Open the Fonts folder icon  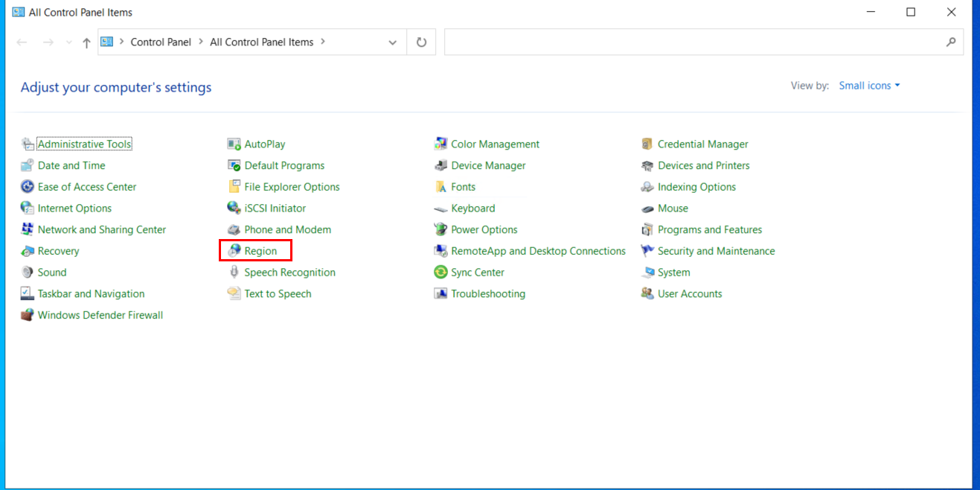click(x=441, y=187)
